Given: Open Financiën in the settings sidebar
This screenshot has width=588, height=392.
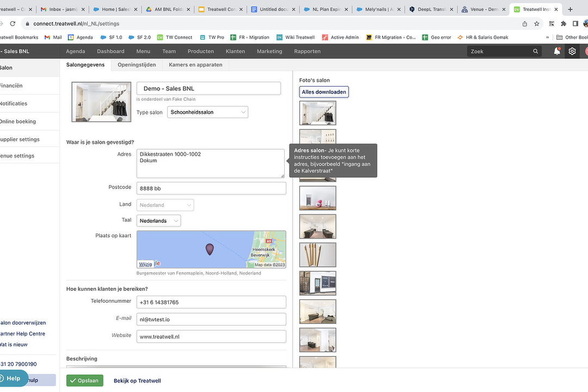Looking at the screenshot, I should click(29, 85).
